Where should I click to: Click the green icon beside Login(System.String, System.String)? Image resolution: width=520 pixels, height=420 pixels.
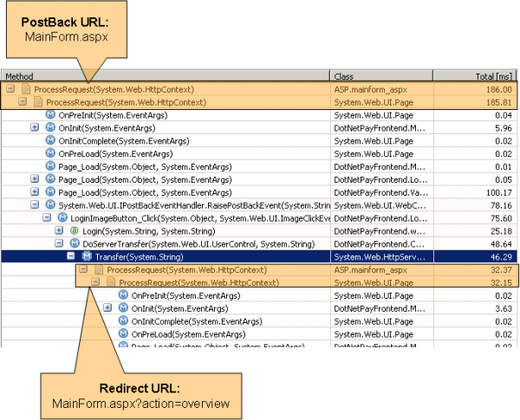(75, 230)
